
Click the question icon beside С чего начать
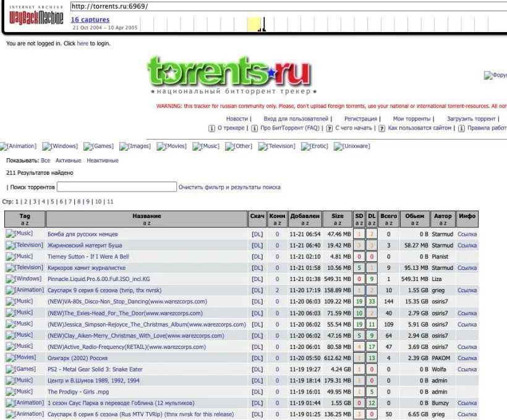click(x=329, y=128)
